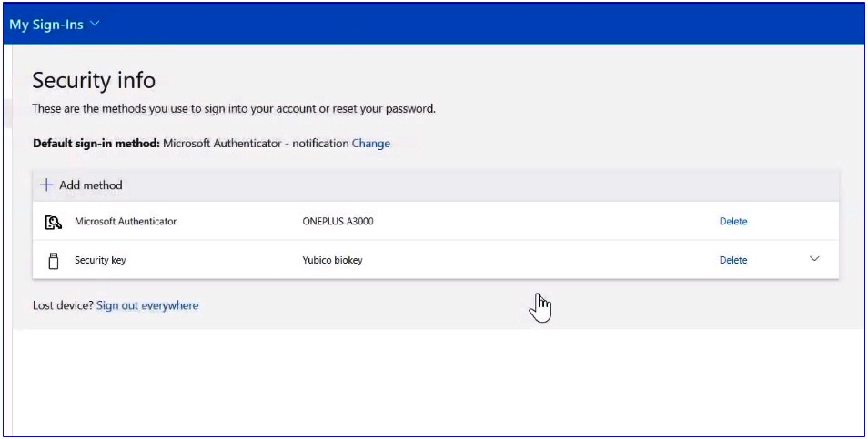Expand the Security key row details
Screen dimensions: 868x439
coord(814,259)
